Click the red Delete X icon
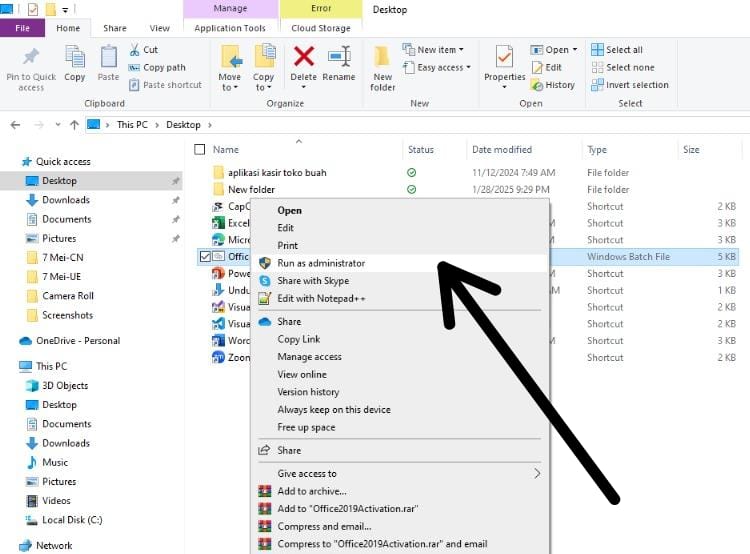Image resolution: width=750 pixels, height=554 pixels. (304, 56)
